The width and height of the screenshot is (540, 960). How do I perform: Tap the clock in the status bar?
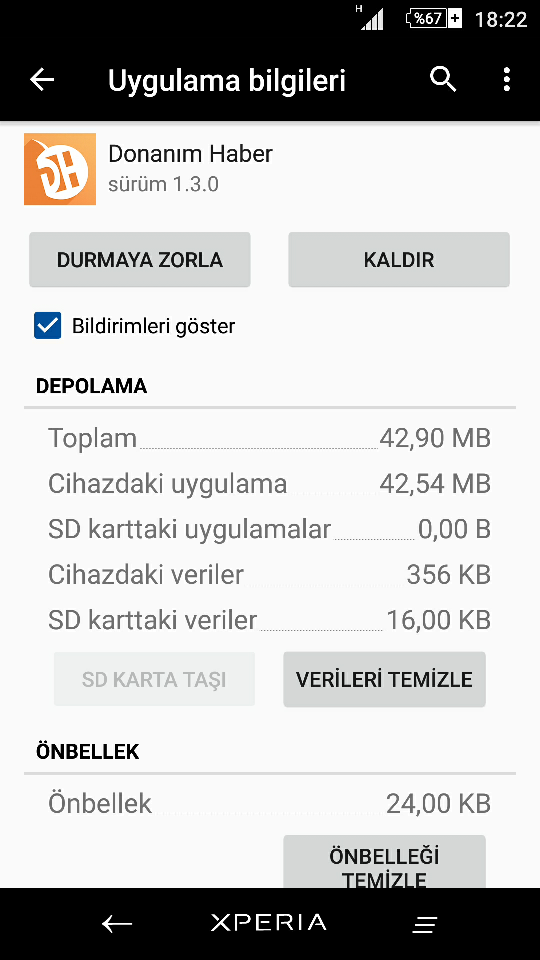point(501,19)
